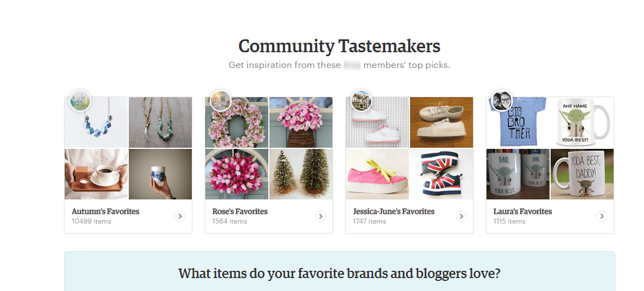Open the Laura's Favorites title link
Screen dimensions: 644x291
click(x=523, y=211)
